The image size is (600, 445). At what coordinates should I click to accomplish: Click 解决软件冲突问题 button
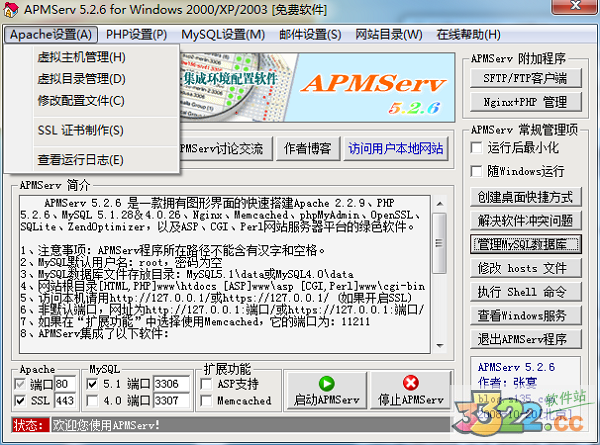(525, 221)
